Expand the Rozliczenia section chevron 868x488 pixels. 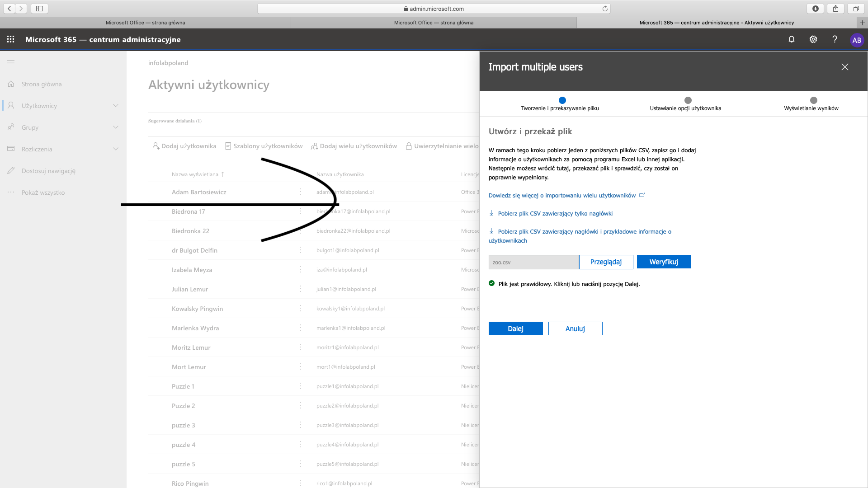click(116, 149)
